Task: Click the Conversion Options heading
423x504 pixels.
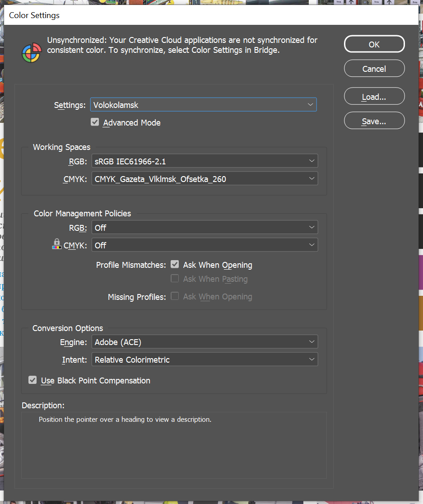Action: point(68,328)
